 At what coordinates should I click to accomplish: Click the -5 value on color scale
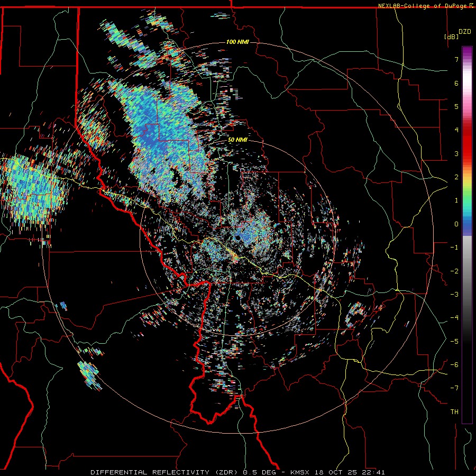(x=454, y=342)
